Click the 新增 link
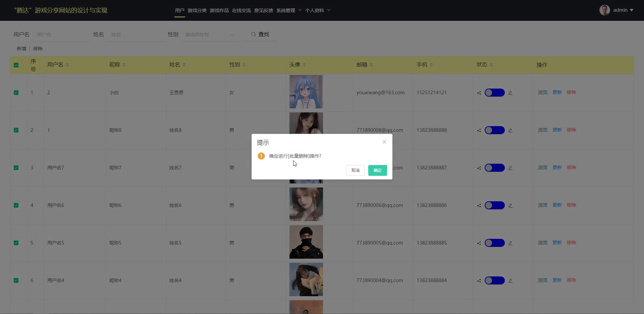 [21, 49]
